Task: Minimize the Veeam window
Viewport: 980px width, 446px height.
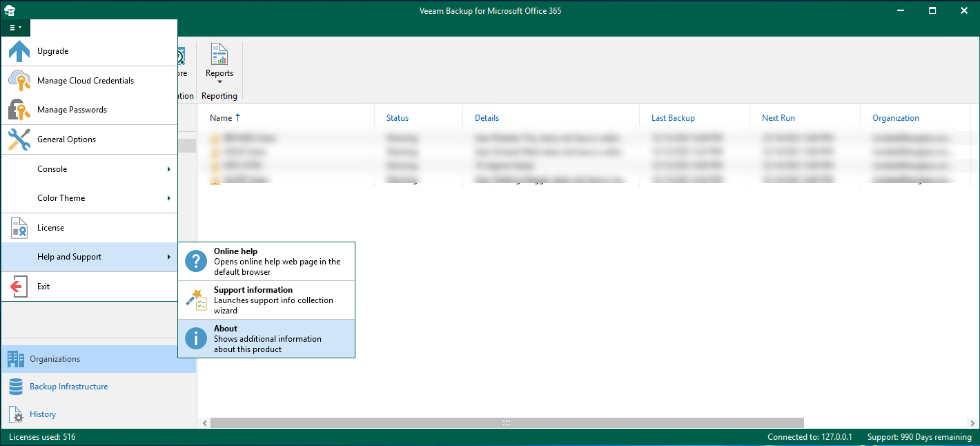Action: coord(901,10)
